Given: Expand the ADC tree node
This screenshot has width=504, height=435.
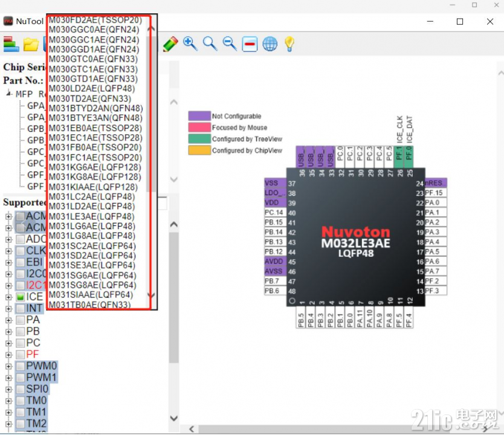Looking at the screenshot, I should point(8,239).
